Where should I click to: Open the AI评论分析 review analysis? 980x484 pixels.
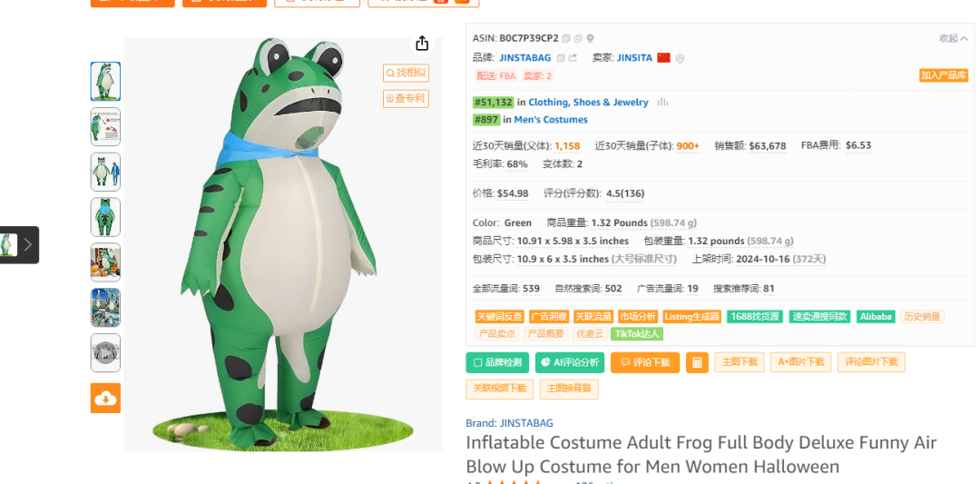pos(570,362)
